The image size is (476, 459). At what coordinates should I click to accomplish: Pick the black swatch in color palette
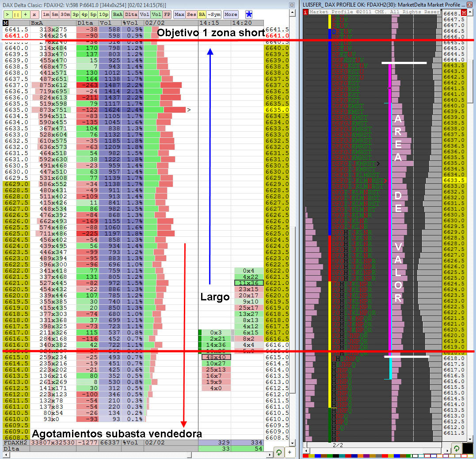pos(335,456)
